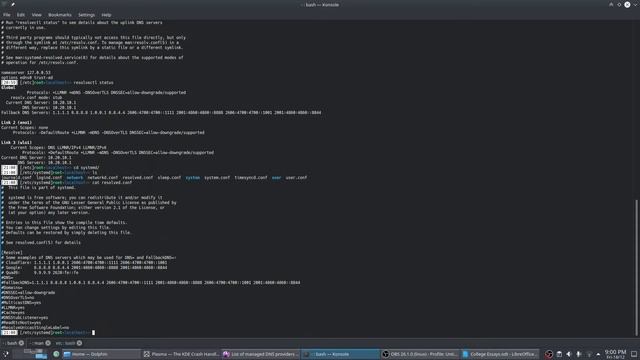The image size is (640, 360).
Task: Open the clipboard tray icon
Action: pyautogui.click(x=559, y=354)
